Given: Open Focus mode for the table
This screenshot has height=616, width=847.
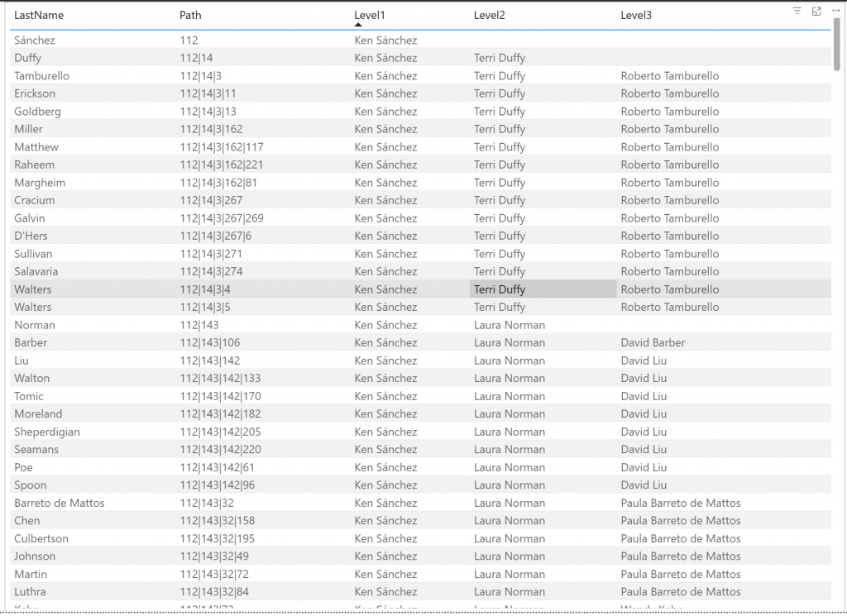Looking at the screenshot, I should pyautogui.click(x=816, y=11).
